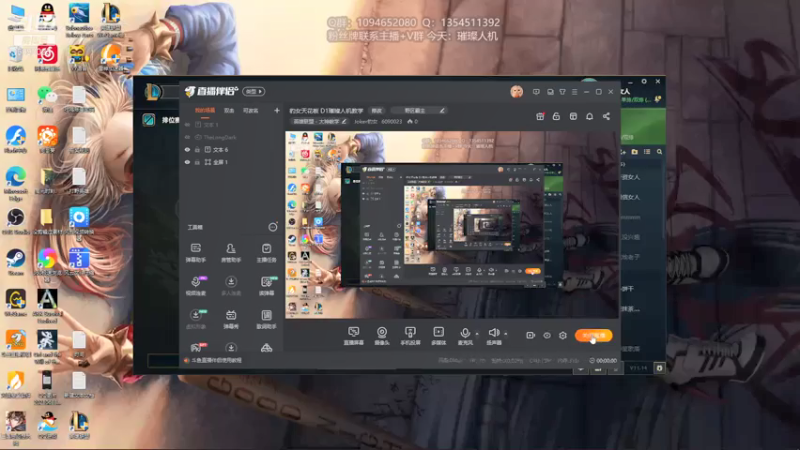
Task: Select the 全屏 1 source row
Action: tap(232, 162)
